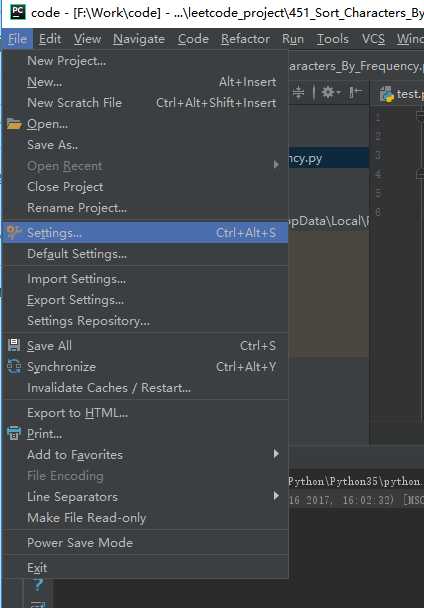The image size is (424, 608).
Task: Open the gear settings icon in project toolbar
Action: click(328, 93)
